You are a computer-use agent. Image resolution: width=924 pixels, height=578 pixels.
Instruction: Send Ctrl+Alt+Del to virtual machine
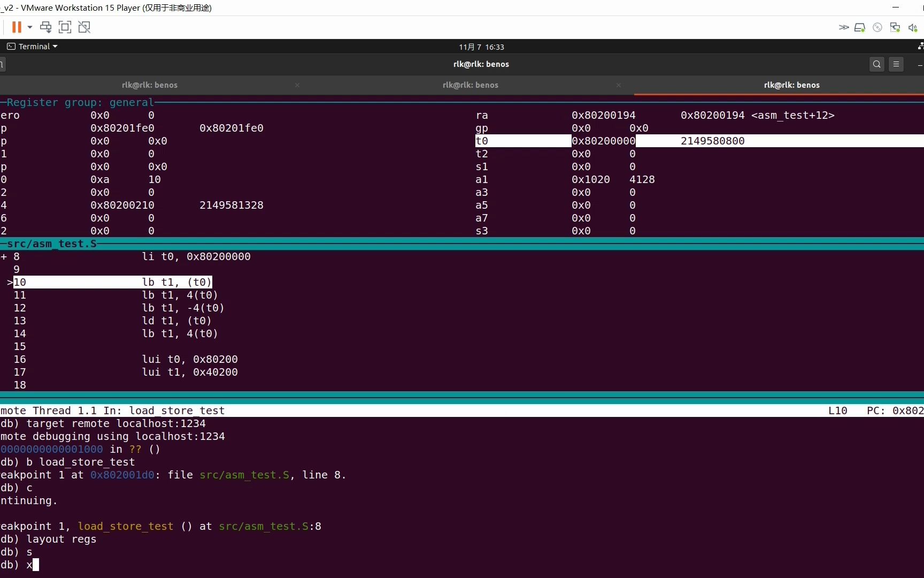point(46,27)
